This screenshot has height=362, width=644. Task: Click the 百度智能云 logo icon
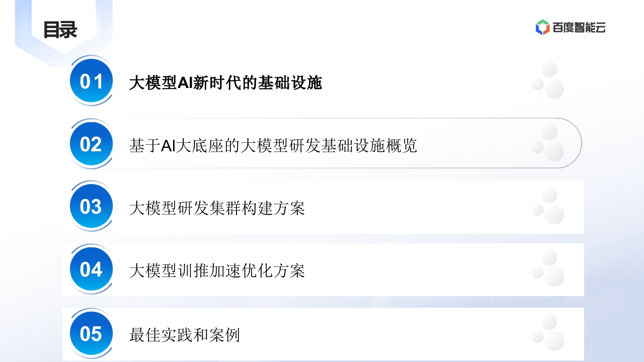coord(542,27)
